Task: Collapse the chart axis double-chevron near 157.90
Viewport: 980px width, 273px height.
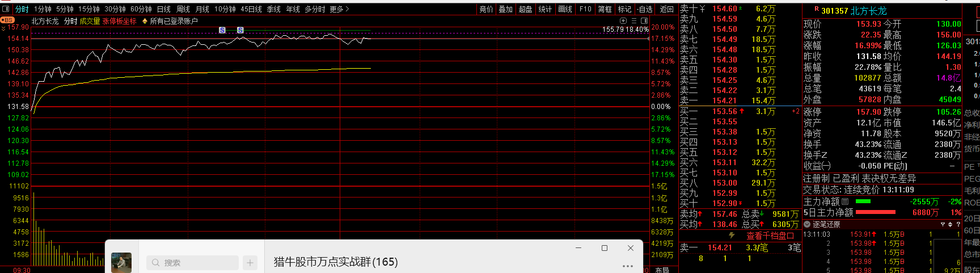Action: [x=3, y=28]
